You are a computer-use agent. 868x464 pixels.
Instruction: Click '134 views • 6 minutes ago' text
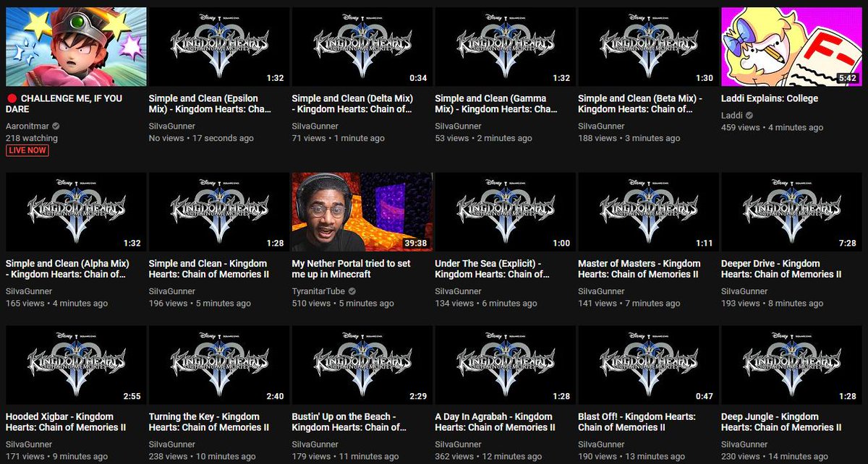point(486,303)
